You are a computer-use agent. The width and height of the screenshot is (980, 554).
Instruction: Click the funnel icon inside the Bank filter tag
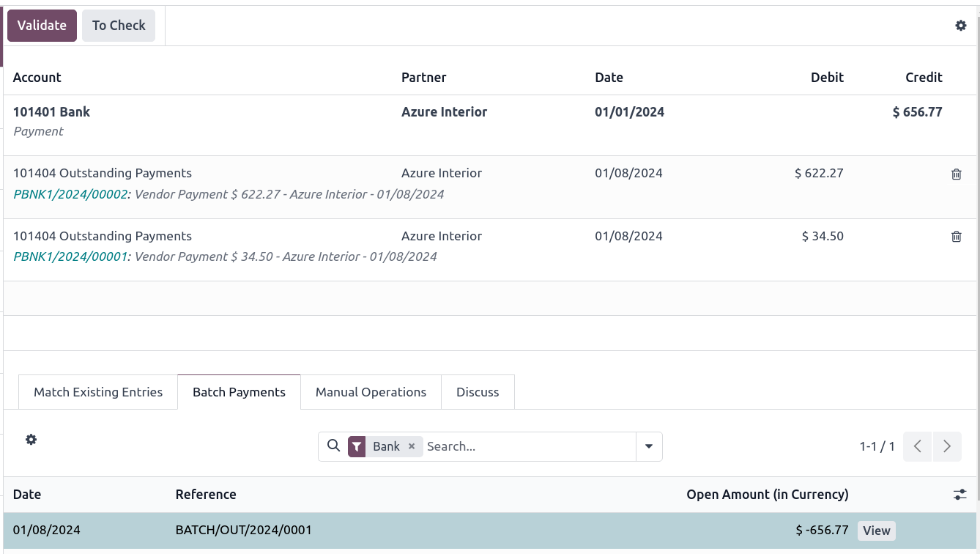coord(357,446)
